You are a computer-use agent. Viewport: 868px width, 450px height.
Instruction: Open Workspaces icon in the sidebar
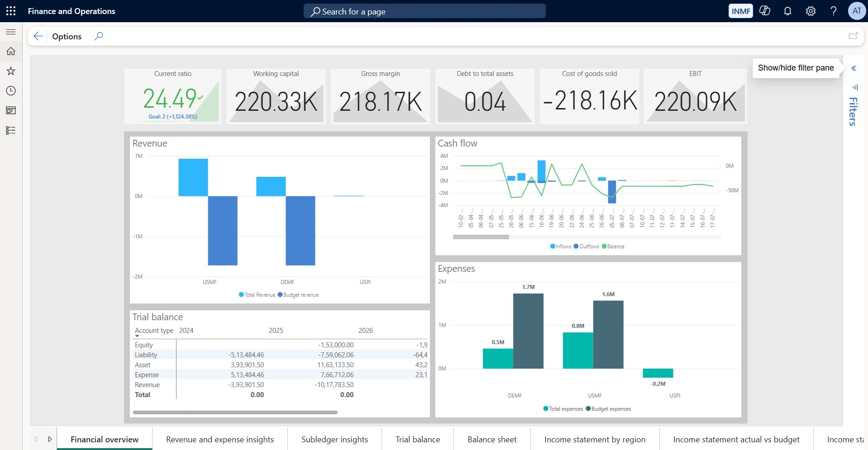tap(11, 110)
